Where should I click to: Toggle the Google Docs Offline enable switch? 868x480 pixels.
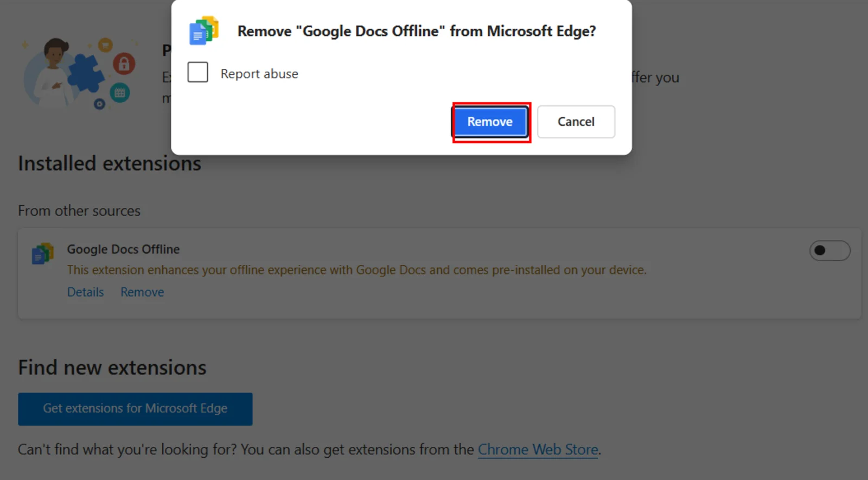point(829,251)
